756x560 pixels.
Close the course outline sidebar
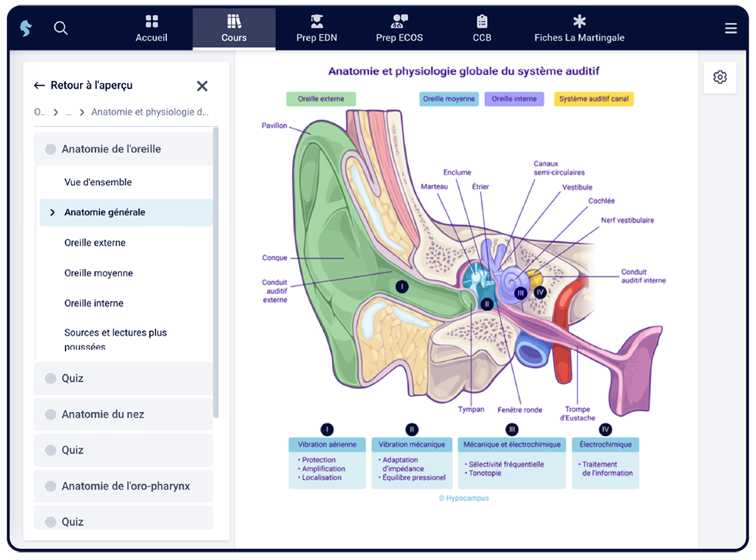click(x=202, y=86)
